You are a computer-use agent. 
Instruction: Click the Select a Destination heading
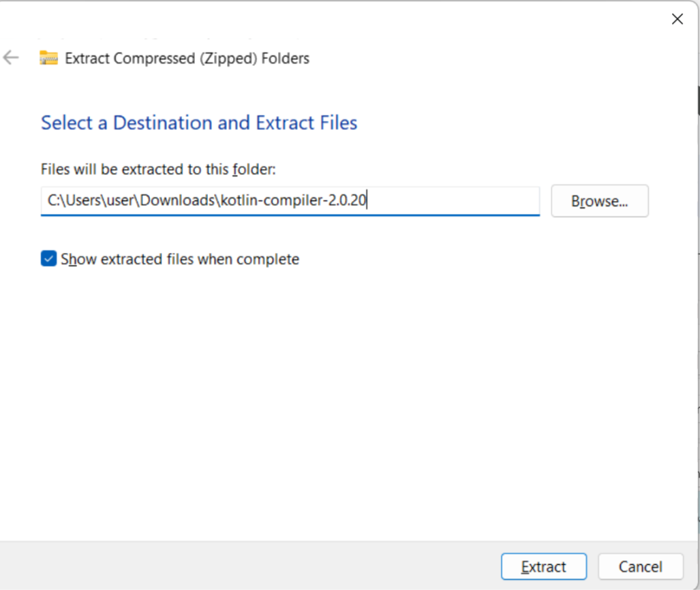coord(198,122)
